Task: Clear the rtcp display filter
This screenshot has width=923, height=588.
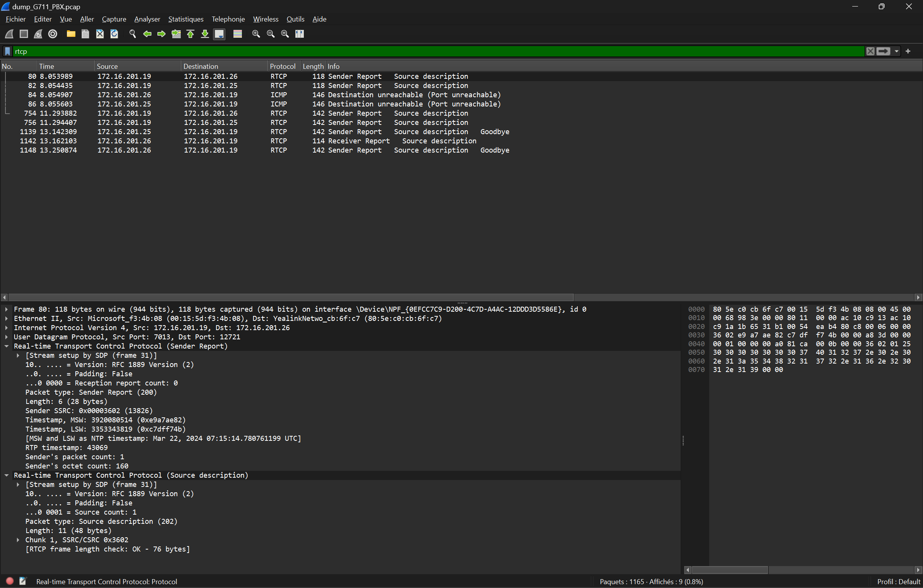Action: click(870, 51)
